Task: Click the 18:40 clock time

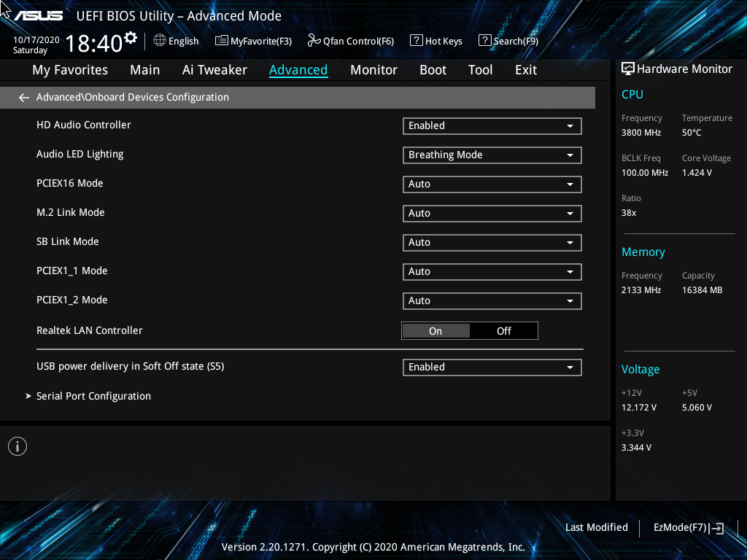Action: [x=94, y=44]
